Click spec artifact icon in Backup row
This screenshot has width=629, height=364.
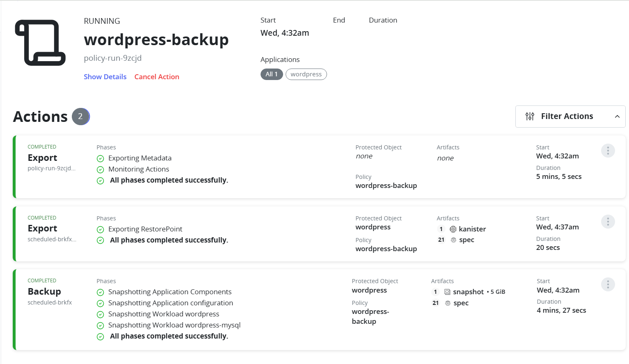point(448,303)
